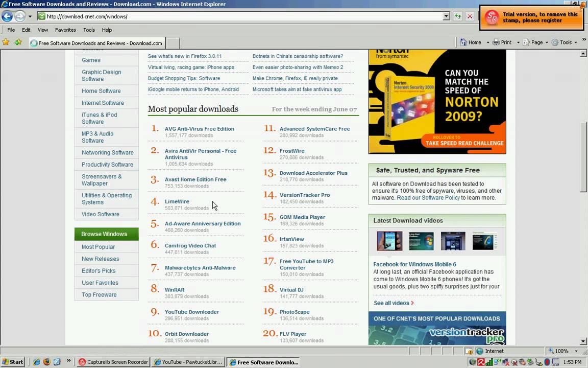Click the system tray clock showing 1:53 PM
This screenshot has height=368, width=588.
click(572, 362)
